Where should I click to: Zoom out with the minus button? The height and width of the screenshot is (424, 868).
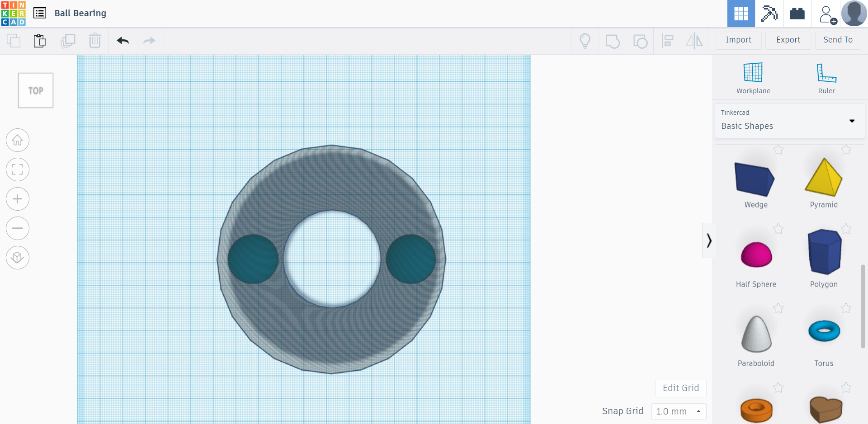point(18,228)
